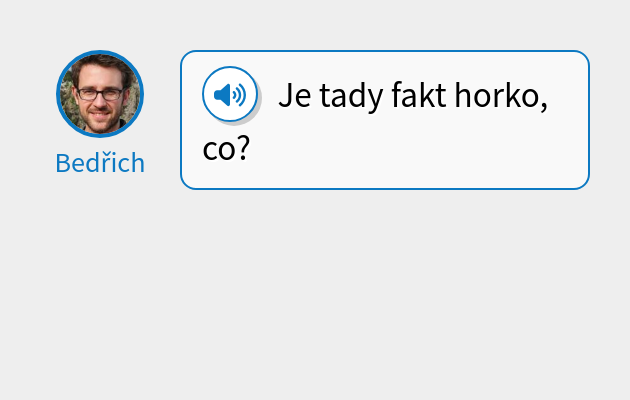Select the word "co?" on the second line
630x400 pixels.
click(225, 148)
